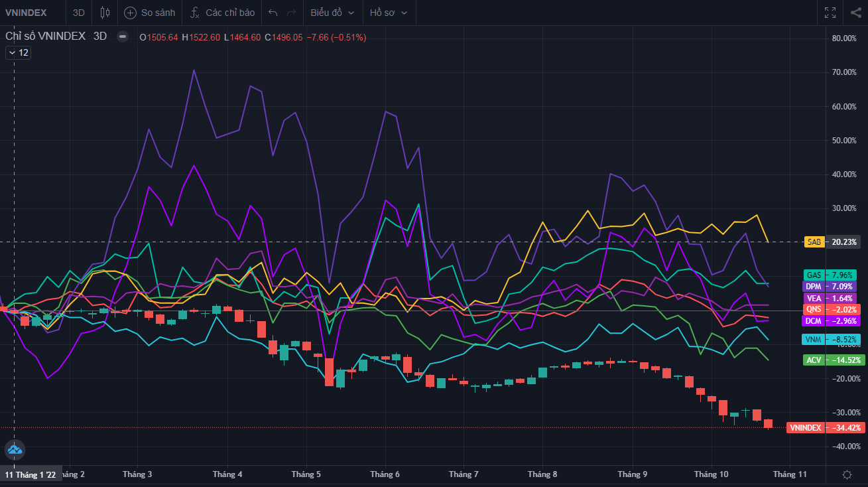The width and height of the screenshot is (868, 487).
Task: Open chart settings gear at bottom right
Action: [x=847, y=474]
